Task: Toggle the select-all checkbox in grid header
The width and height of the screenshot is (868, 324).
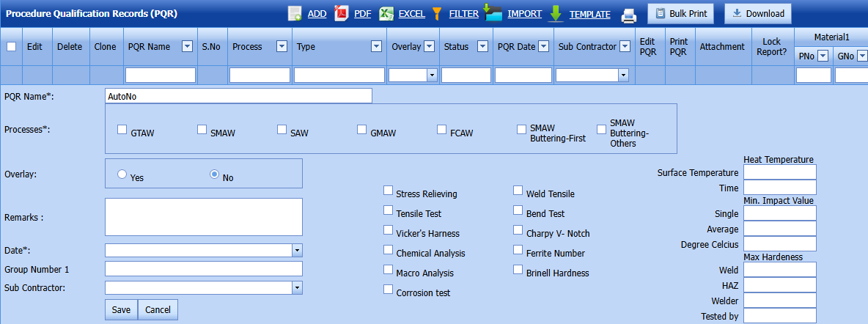Action: click(11, 46)
